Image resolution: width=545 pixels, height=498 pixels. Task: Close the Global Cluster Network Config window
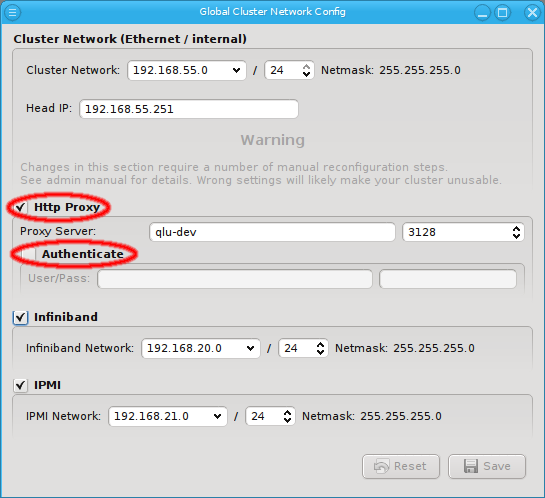click(532, 13)
